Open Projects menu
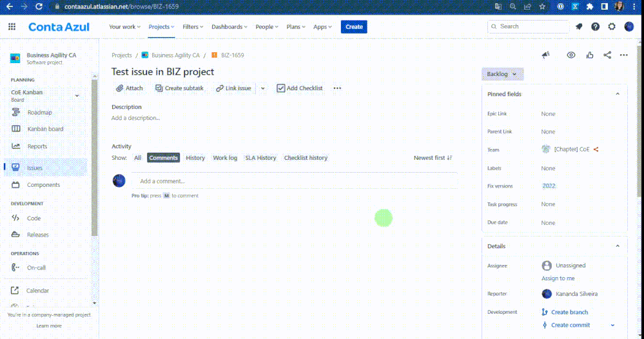The height and width of the screenshot is (339, 644). coord(161,26)
